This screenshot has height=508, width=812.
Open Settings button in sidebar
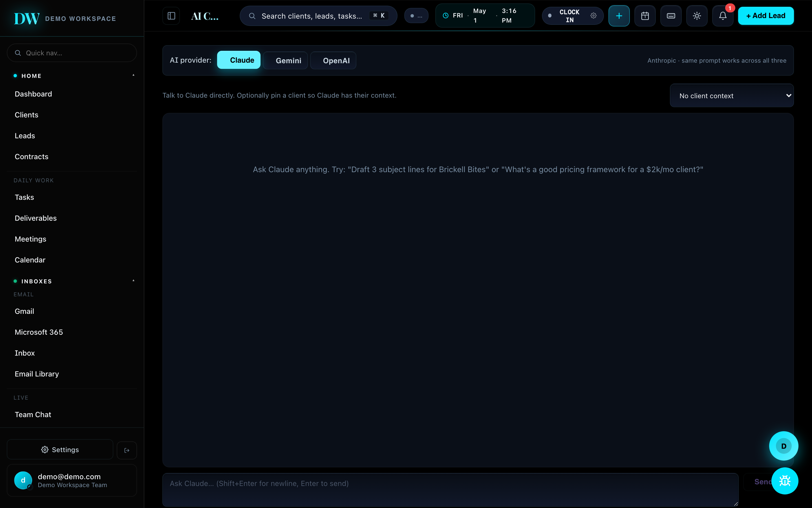click(x=60, y=450)
